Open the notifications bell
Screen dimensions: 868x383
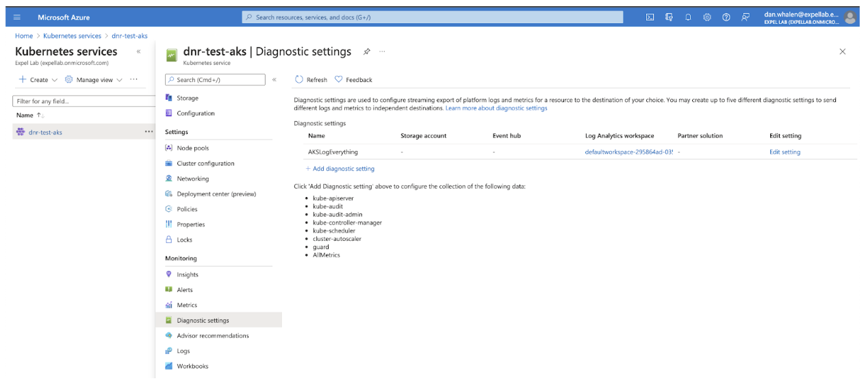pyautogui.click(x=688, y=17)
